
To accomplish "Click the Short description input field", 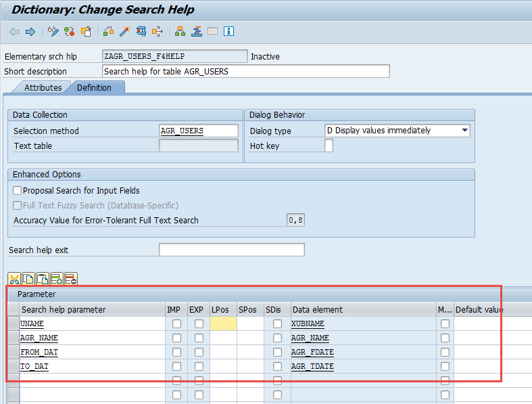I will 245,71.
